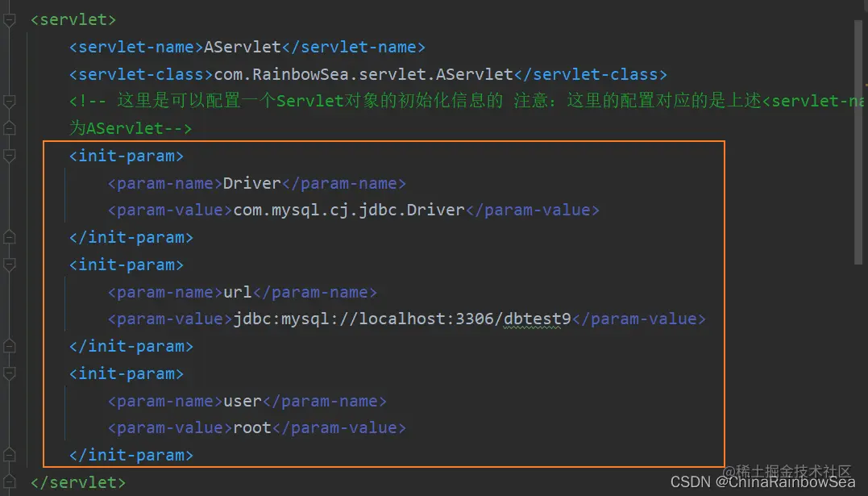This screenshot has width=868, height=496.
Task: Click the jdbc:mysql://localhost:3306/dbtest9 value
Action: click(x=402, y=319)
